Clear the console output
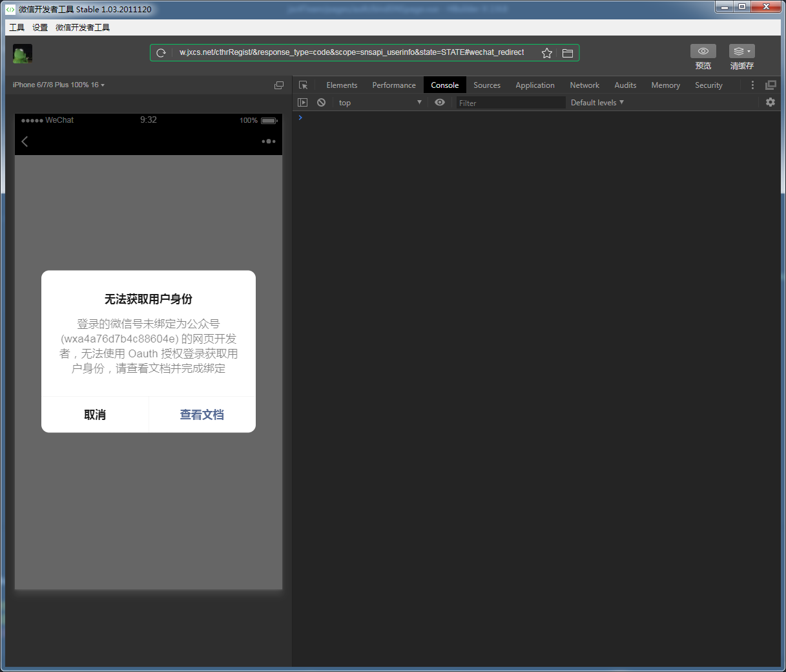The image size is (786, 672). [321, 102]
